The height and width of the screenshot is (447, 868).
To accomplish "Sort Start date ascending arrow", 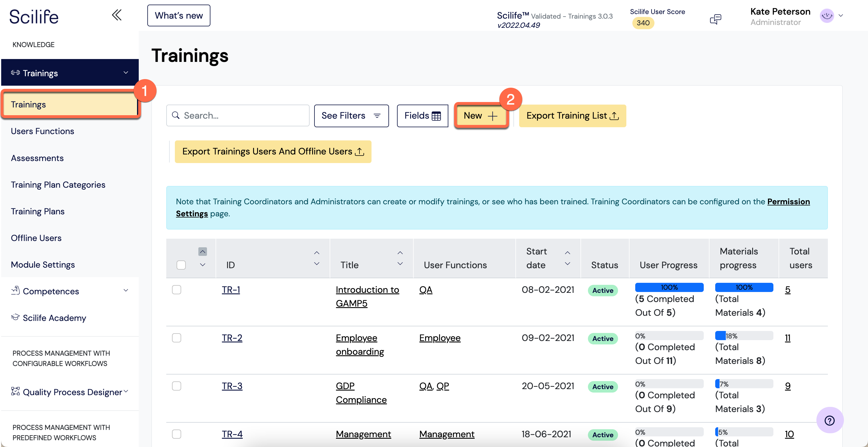I will pos(567,253).
